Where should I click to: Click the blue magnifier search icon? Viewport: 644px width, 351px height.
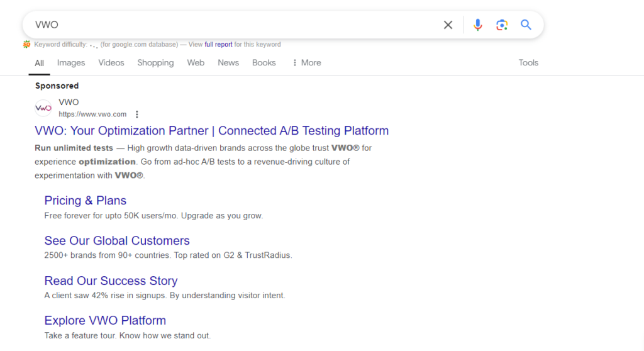click(526, 25)
